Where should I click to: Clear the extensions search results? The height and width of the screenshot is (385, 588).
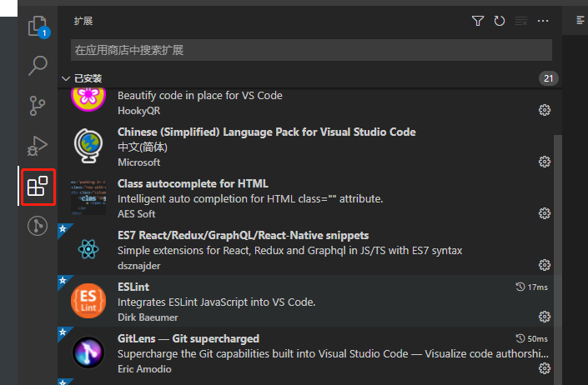(x=521, y=21)
